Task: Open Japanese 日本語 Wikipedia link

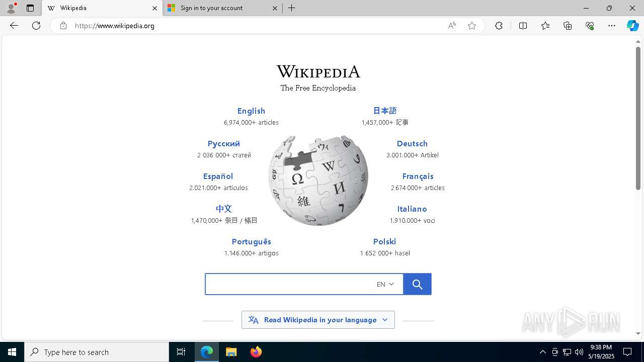Action: tap(385, 111)
